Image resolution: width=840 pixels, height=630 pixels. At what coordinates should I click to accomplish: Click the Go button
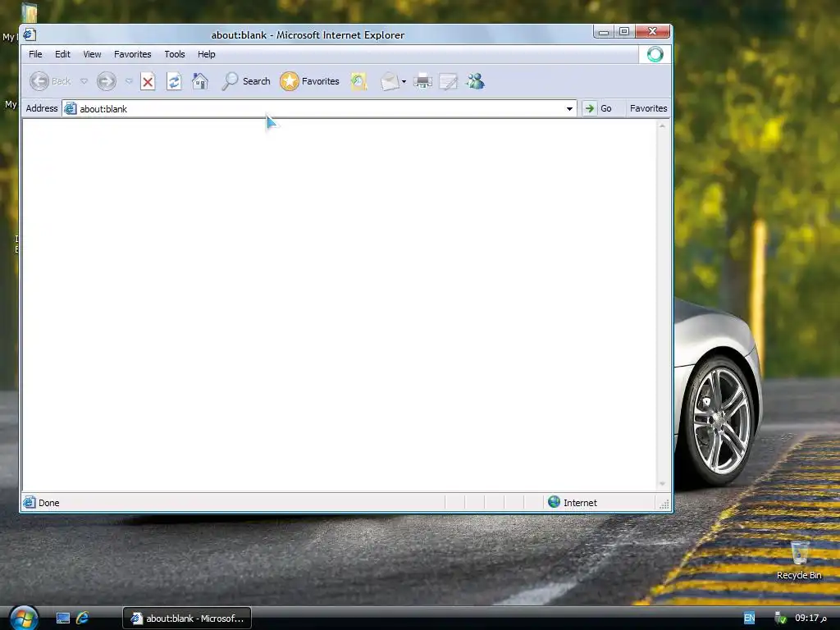pos(598,108)
